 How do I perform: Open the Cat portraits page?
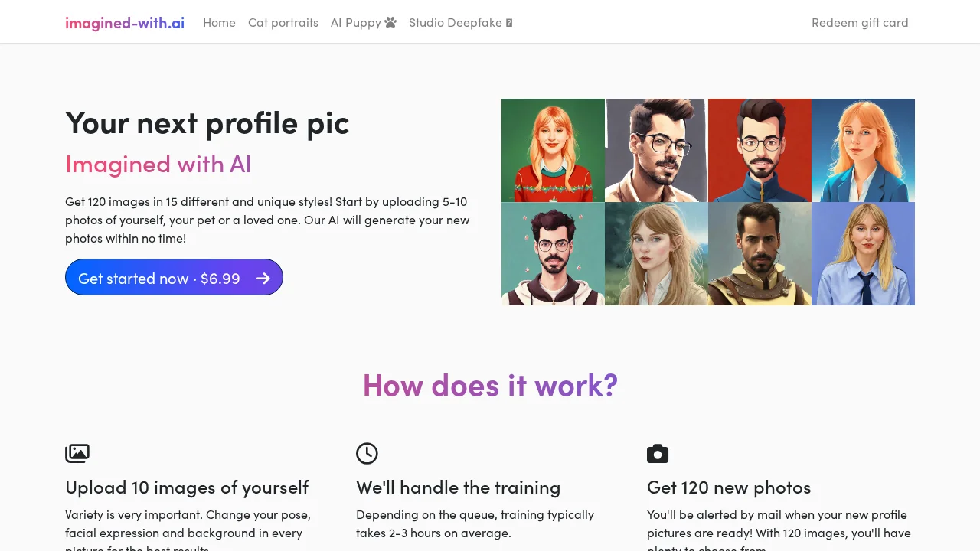[283, 22]
